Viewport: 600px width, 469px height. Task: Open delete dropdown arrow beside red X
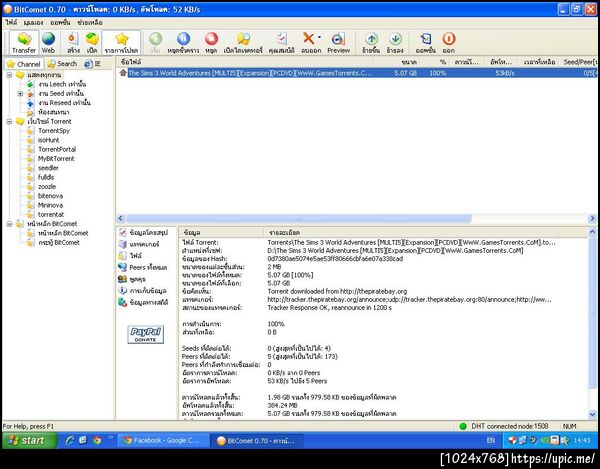click(x=320, y=37)
